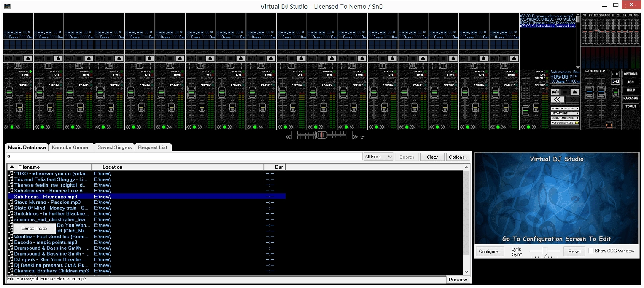Click play/pause on the playlist player
This screenshot has width=644, height=288.
555,92
